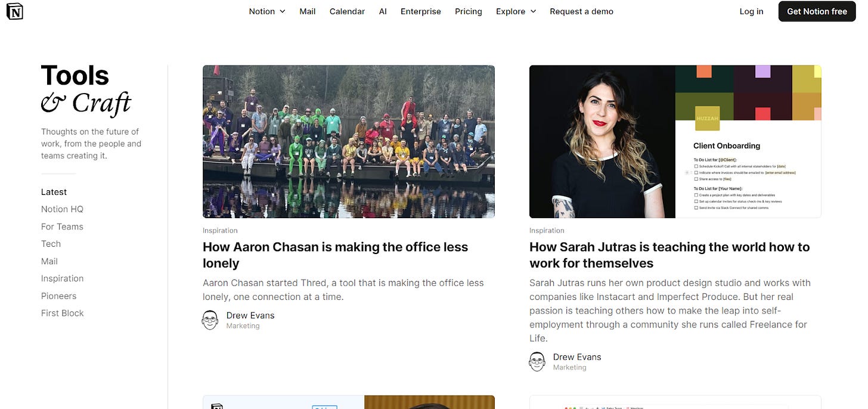Click Inspiration tag above Sarah Jutras headline
The height and width of the screenshot is (409, 868).
[x=547, y=231]
